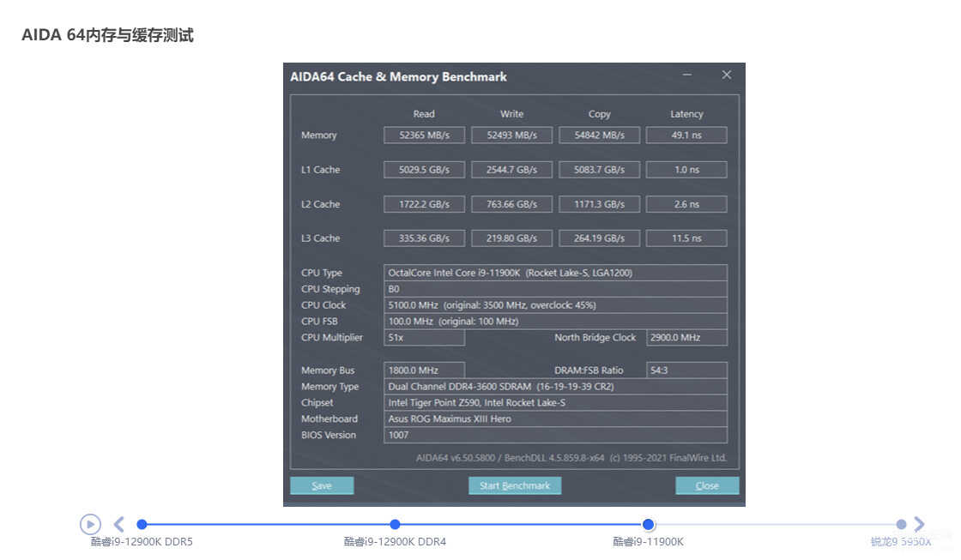This screenshot has height=560, width=961.
Task: Click Memory latency value 49.1 ns
Action: (687, 135)
